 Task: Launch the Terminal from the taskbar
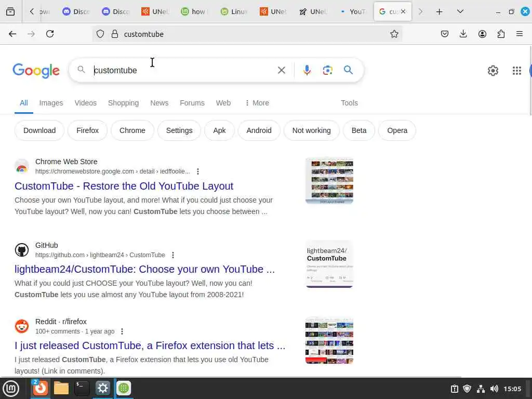[82, 388]
